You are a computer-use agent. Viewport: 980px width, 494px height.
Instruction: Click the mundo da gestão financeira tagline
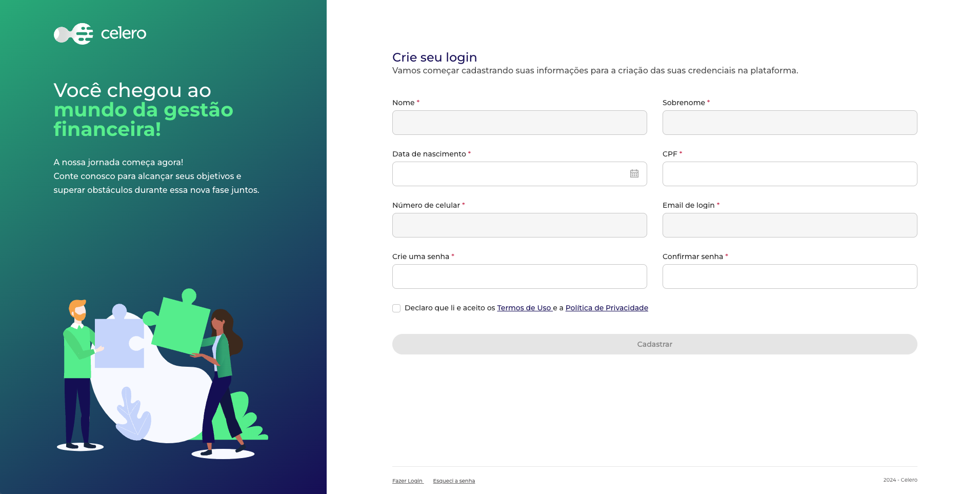(x=144, y=120)
